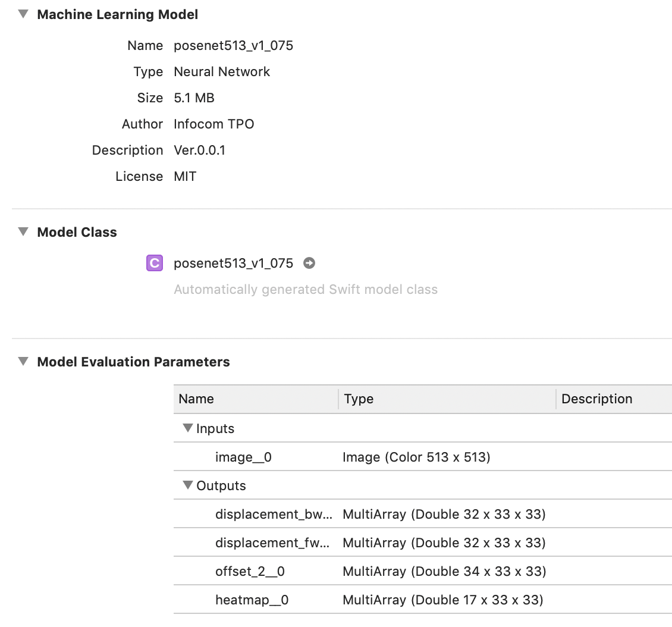Image resolution: width=672 pixels, height=627 pixels.
Task: Click the Type column header
Action: click(x=359, y=399)
